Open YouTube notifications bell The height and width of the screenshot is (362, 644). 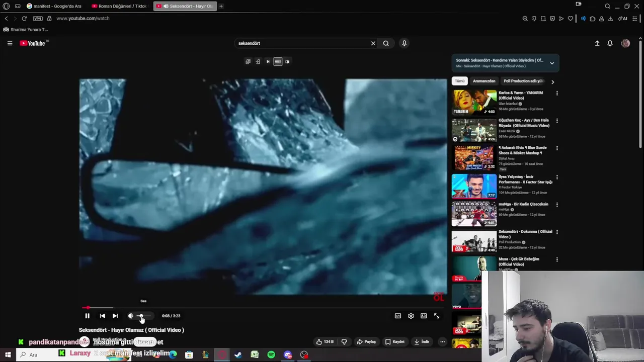point(610,43)
